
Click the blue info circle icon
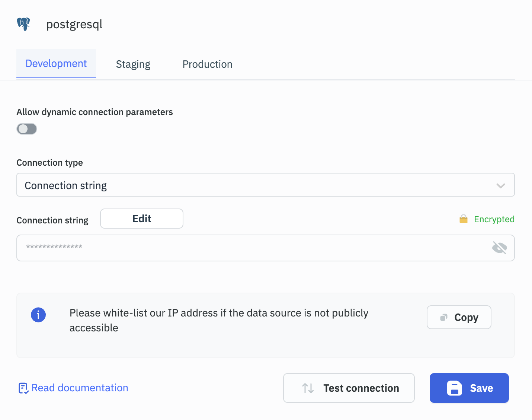[38, 315]
